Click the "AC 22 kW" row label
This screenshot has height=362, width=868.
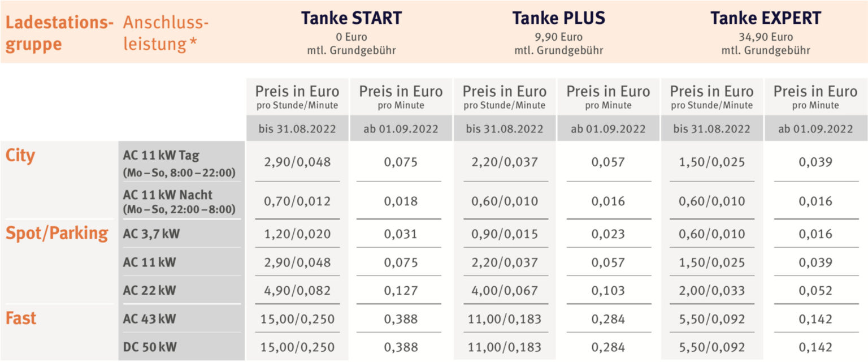pyautogui.click(x=149, y=291)
